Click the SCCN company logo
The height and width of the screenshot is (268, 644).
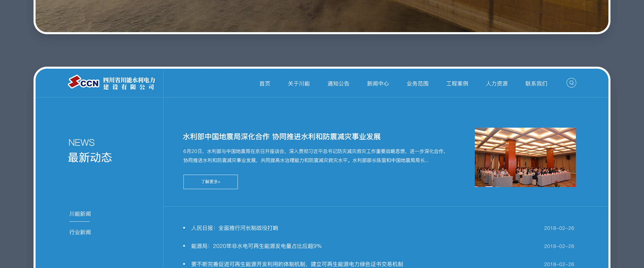pos(84,82)
